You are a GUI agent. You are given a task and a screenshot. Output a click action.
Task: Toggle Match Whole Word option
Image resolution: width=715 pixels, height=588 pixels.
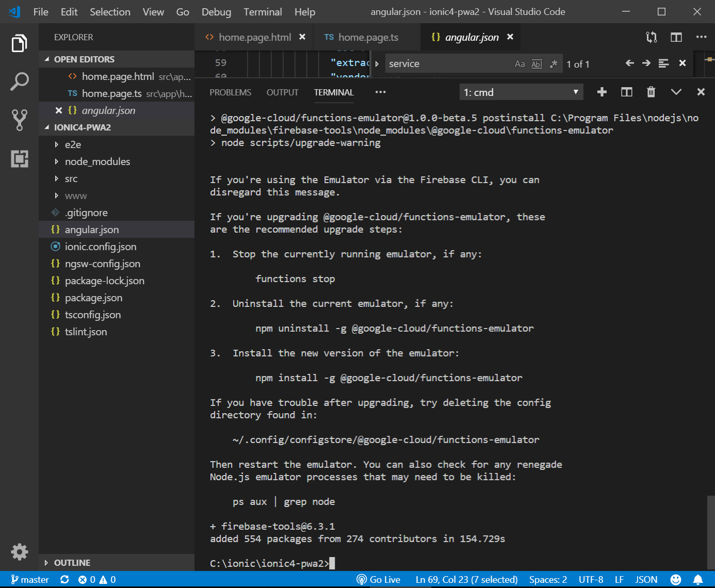(x=537, y=64)
